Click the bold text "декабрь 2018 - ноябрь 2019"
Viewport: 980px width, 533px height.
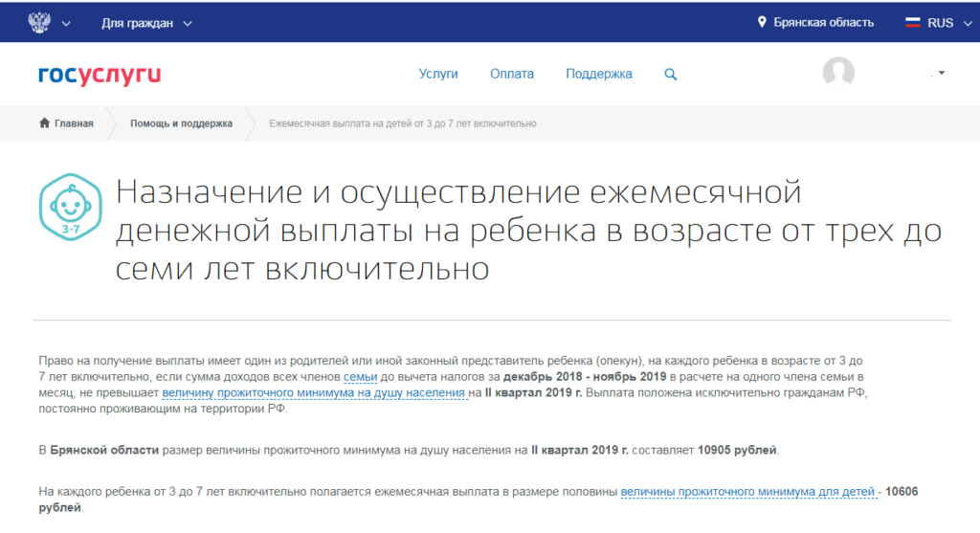click(x=585, y=377)
